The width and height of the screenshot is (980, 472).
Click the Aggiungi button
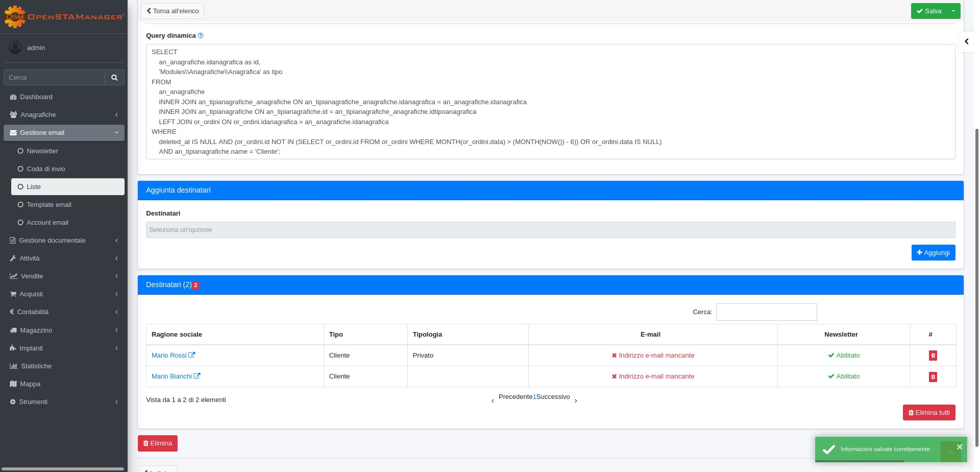point(933,252)
